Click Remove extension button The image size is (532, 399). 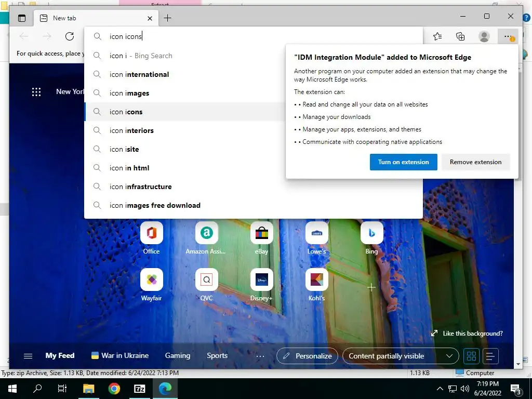point(475,162)
